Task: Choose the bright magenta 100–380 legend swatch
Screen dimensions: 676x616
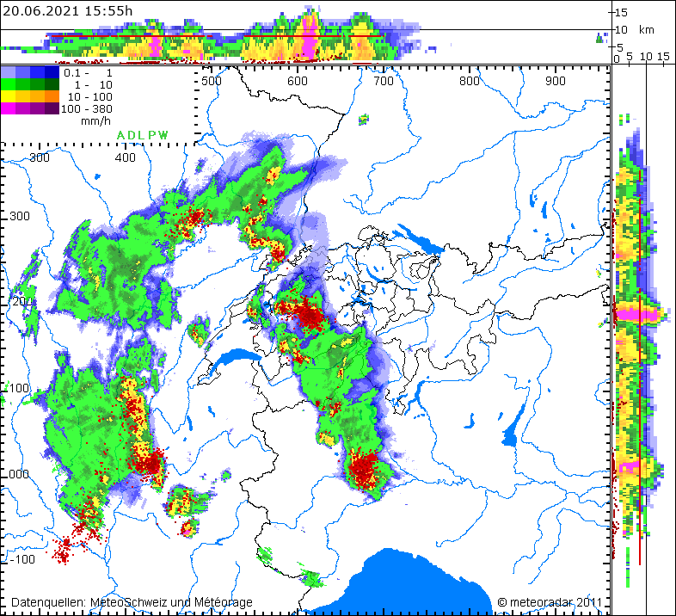Action: [9, 108]
